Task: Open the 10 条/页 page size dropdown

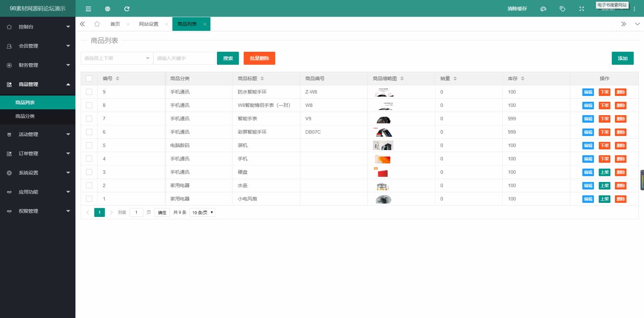Action: coord(202,212)
